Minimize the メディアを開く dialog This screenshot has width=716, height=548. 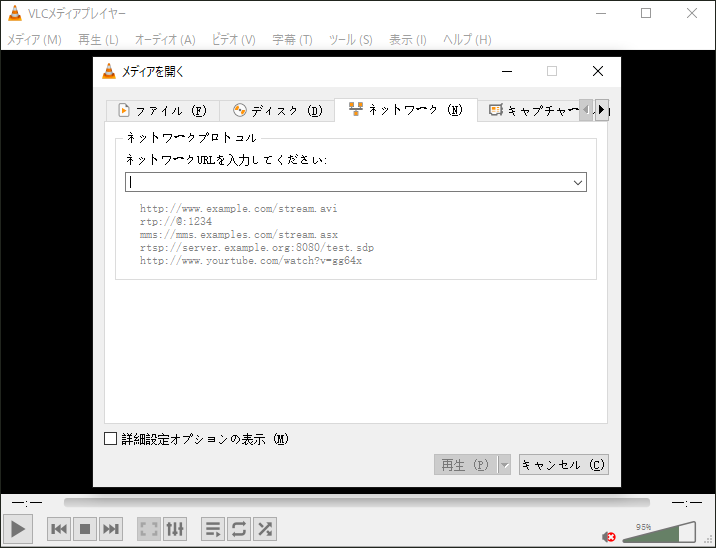click(507, 71)
